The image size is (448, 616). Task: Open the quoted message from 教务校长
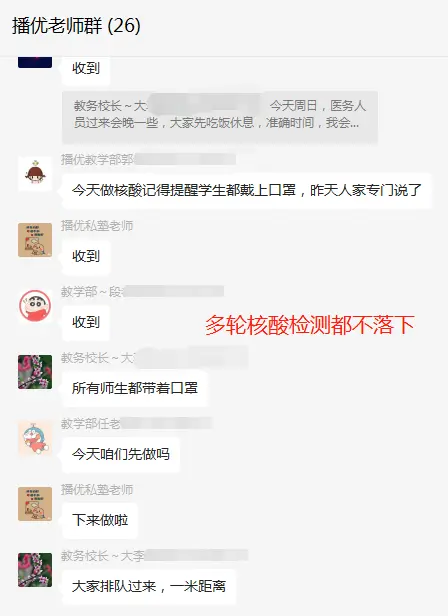click(220, 117)
